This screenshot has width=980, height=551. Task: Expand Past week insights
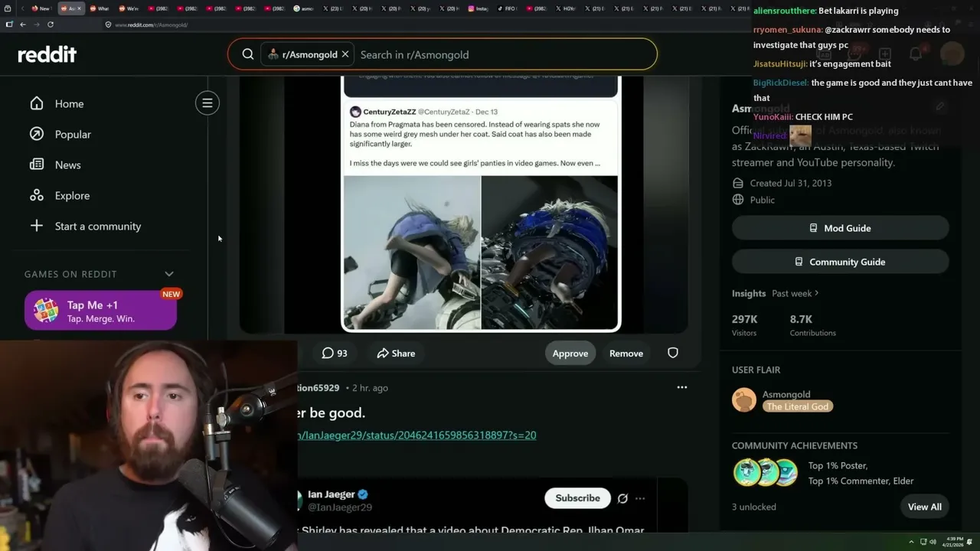point(795,293)
